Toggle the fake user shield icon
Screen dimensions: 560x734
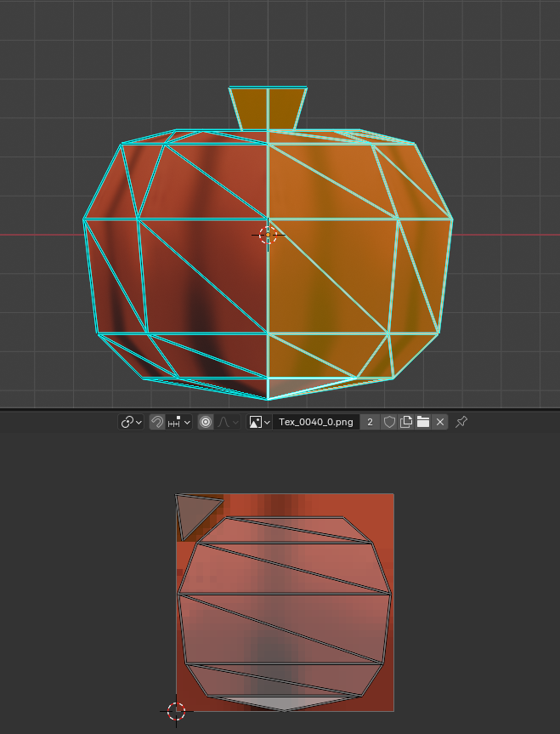[x=389, y=422]
